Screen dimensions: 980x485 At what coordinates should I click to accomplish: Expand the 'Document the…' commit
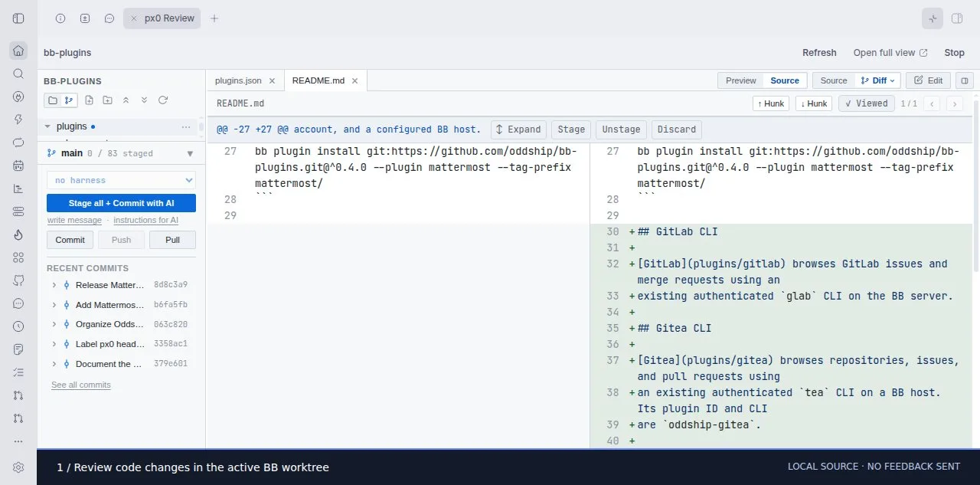(x=54, y=364)
